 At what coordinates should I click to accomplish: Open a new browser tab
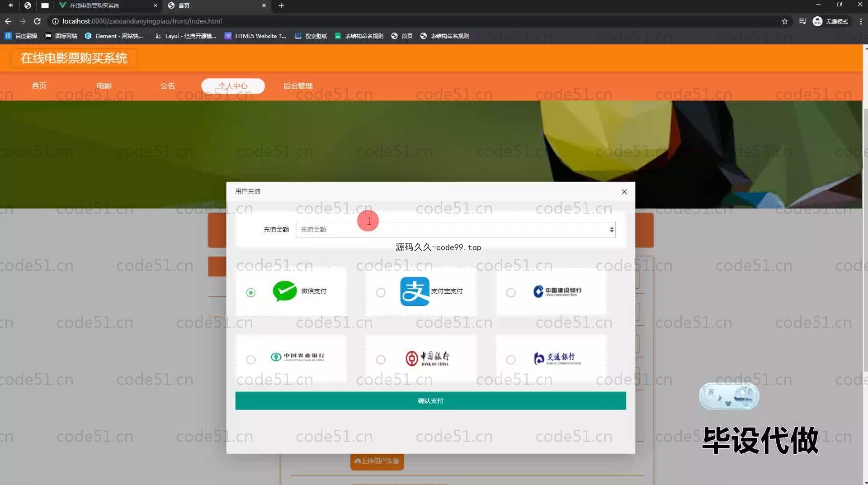click(x=281, y=5)
